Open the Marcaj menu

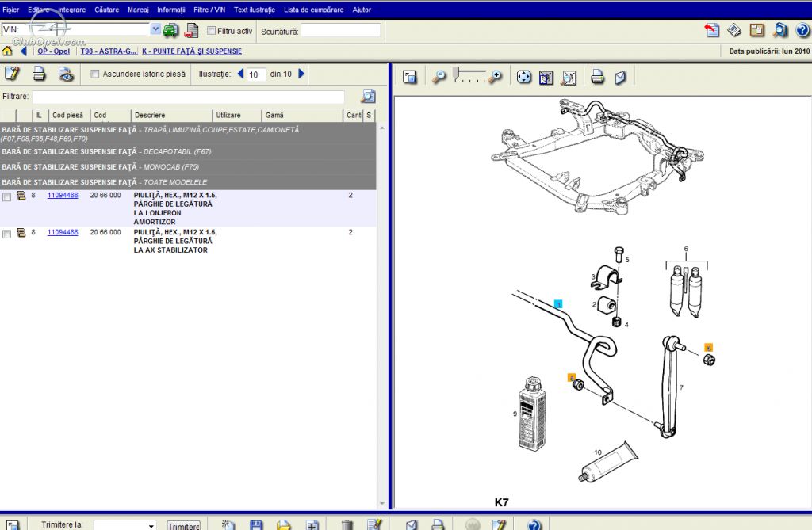(x=138, y=10)
